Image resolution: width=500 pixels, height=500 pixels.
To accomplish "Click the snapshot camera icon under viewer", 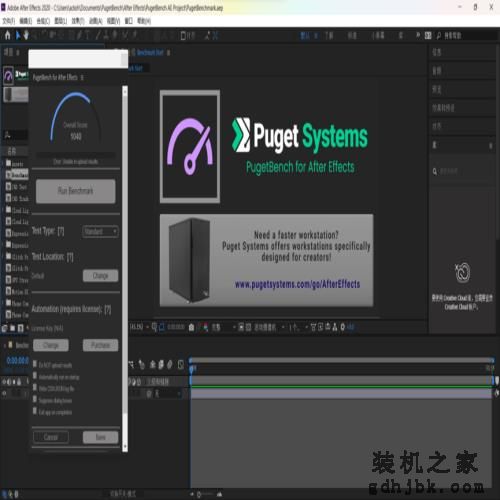I will (x=191, y=327).
